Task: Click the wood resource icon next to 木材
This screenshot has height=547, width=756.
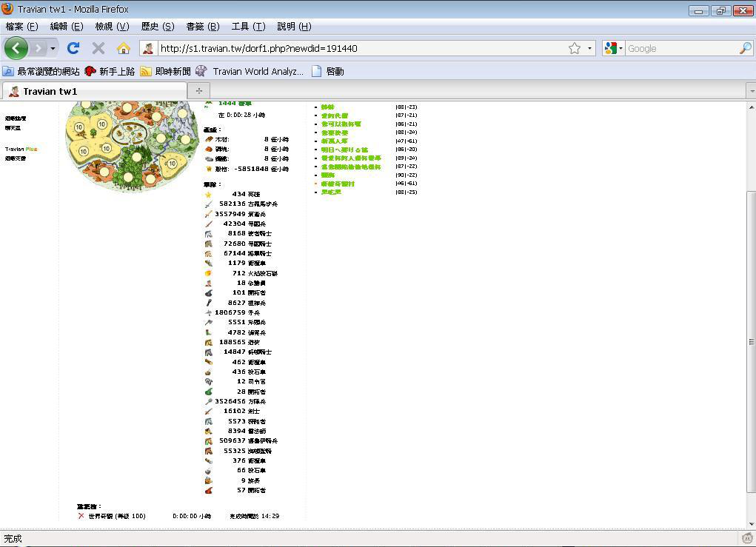Action: [209, 139]
